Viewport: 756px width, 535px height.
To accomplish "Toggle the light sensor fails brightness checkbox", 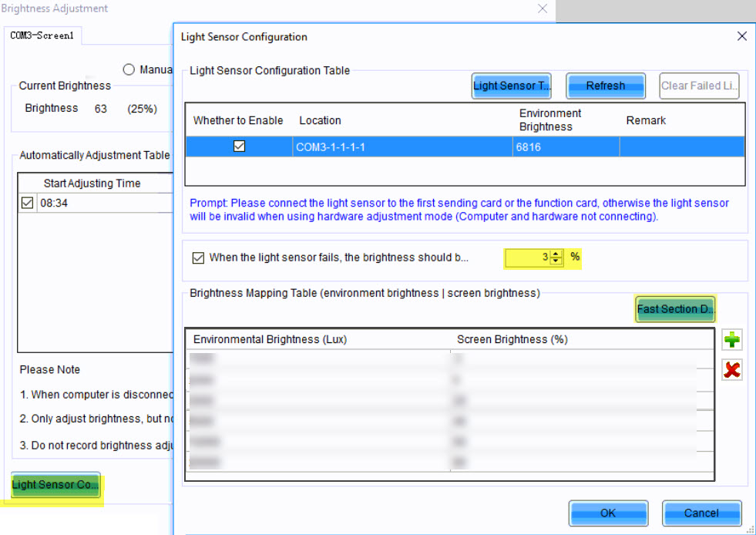I will [x=199, y=258].
